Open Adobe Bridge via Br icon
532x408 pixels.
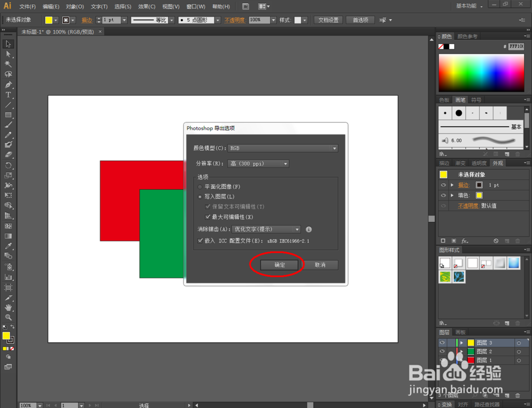(246, 6)
